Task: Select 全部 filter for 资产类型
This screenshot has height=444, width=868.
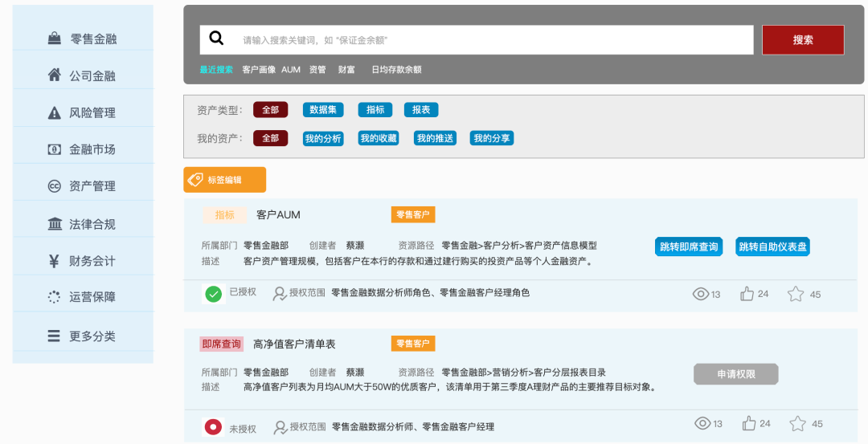Action: pyautogui.click(x=271, y=110)
